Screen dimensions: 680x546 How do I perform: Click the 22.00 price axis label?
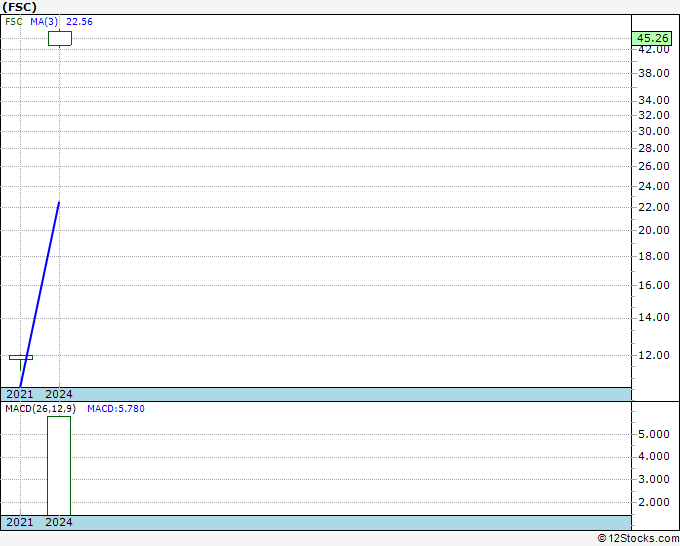pos(654,207)
